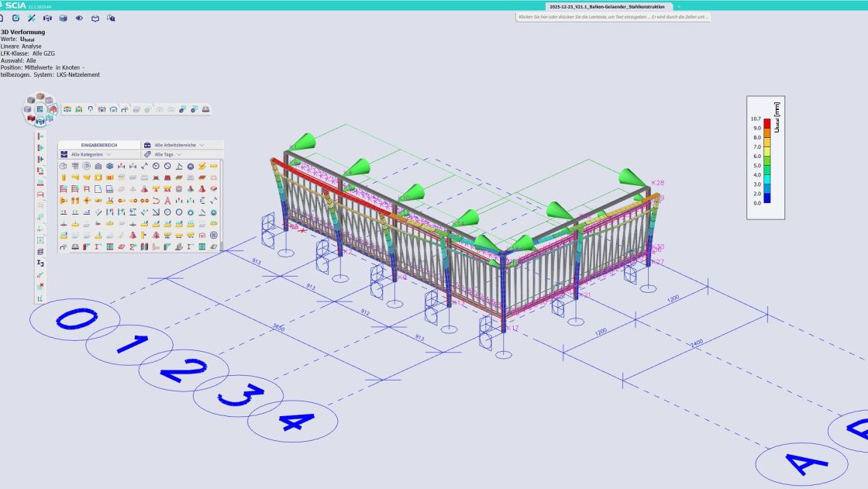Screen dimensions: 868x489
Task: Click the red 10.7 swatch in legend
Action: tap(766, 122)
